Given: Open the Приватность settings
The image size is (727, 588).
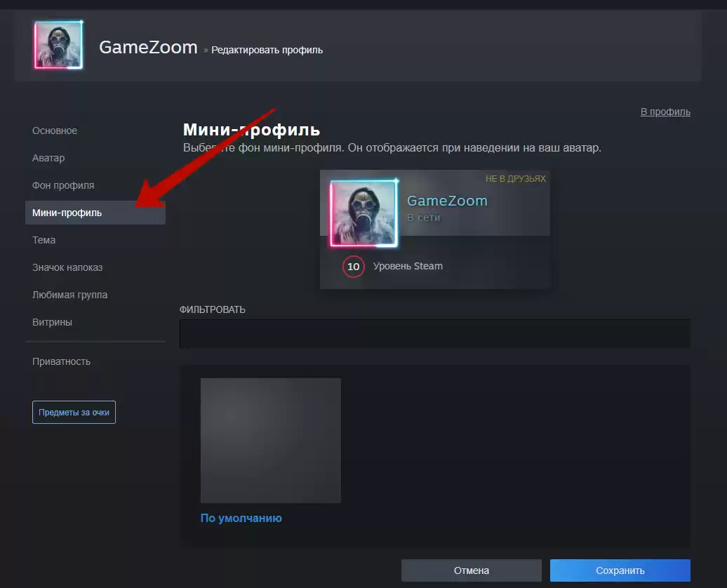Looking at the screenshot, I should tap(61, 361).
